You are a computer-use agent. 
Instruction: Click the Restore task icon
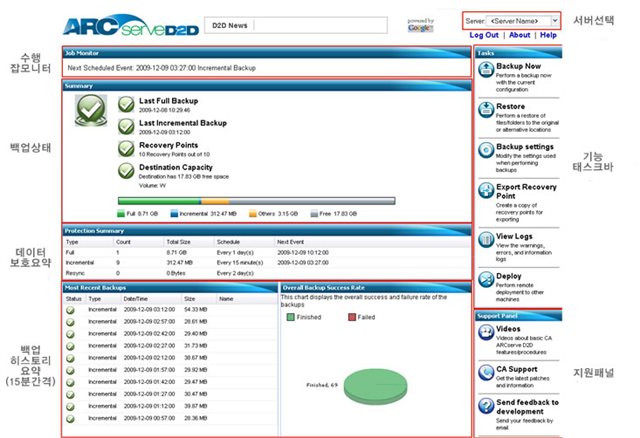click(x=486, y=110)
